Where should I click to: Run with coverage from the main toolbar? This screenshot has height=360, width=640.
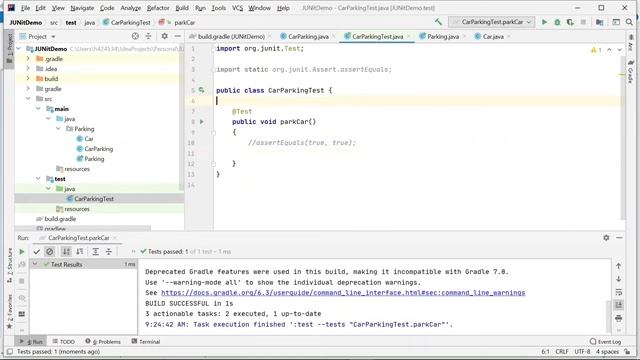tap(570, 22)
